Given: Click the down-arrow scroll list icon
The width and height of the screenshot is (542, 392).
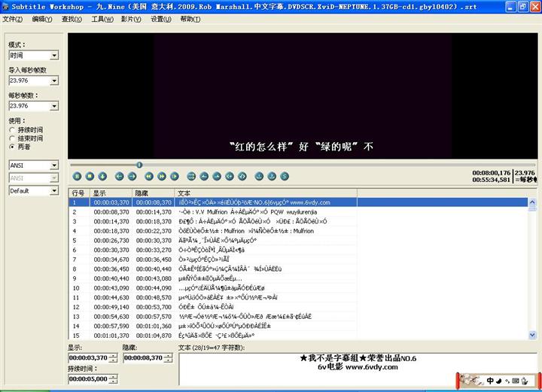Looking at the screenshot, I should pyautogui.click(x=102, y=177).
